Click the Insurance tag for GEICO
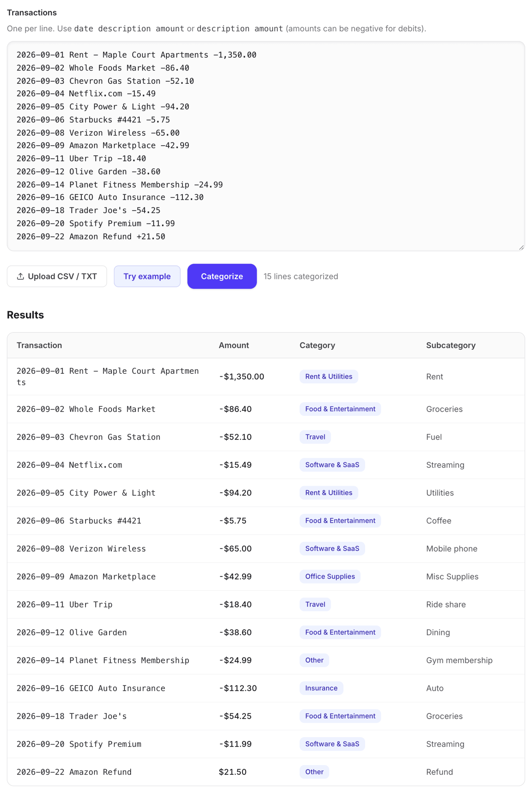The width and height of the screenshot is (532, 793). coord(321,688)
